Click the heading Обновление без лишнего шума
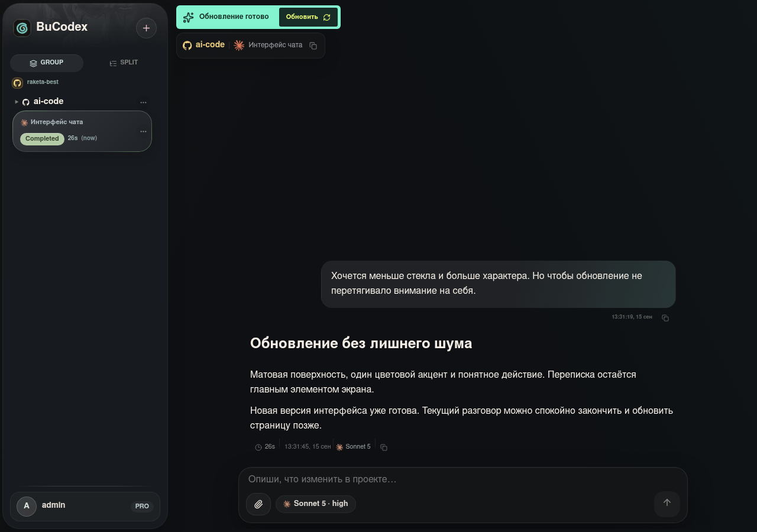Image resolution: width=757 pixels, height=532 pixels. pos(361,343)
